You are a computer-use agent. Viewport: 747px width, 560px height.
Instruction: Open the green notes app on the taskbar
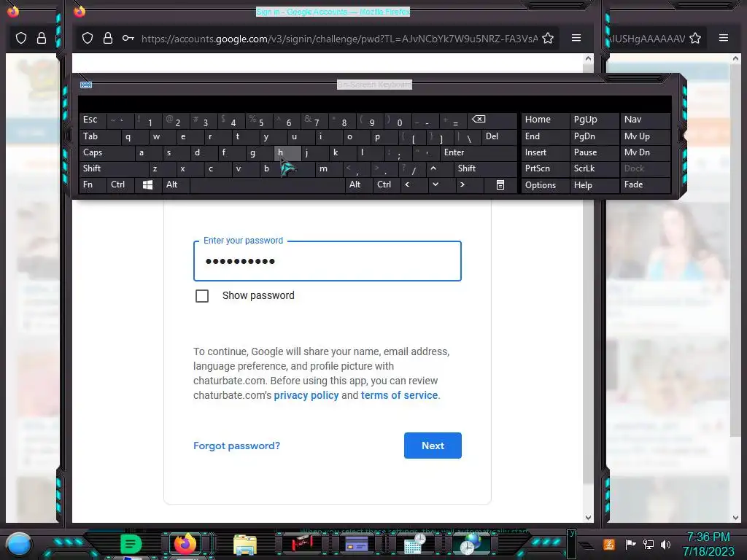click(131, 544)
